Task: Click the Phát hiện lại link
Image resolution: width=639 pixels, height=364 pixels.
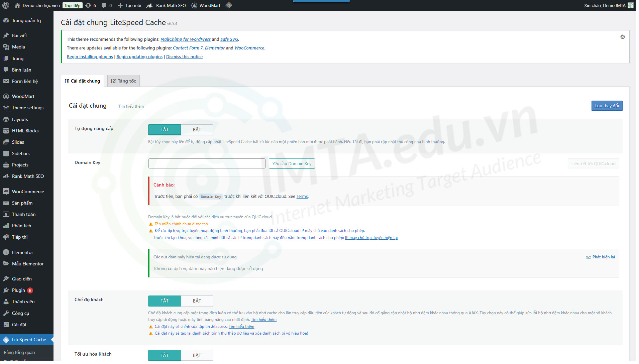Action: coord(601,257)
